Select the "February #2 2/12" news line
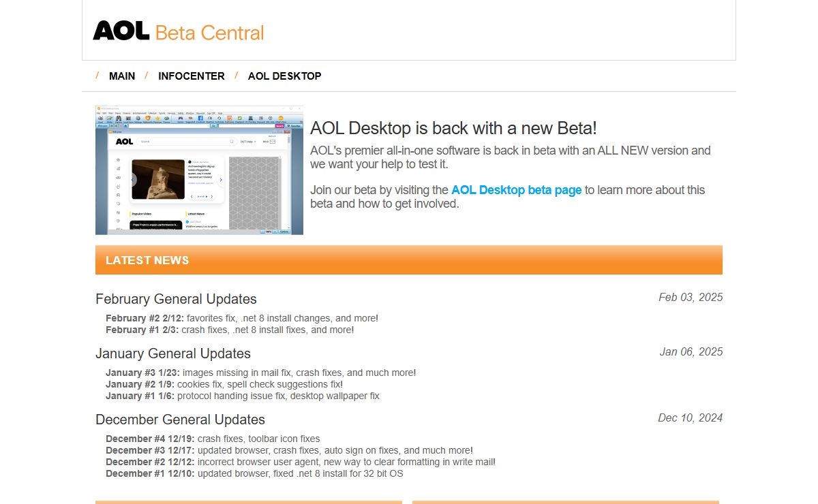The height and width of the screenshot is (504, 818). [x=242, y=318]
